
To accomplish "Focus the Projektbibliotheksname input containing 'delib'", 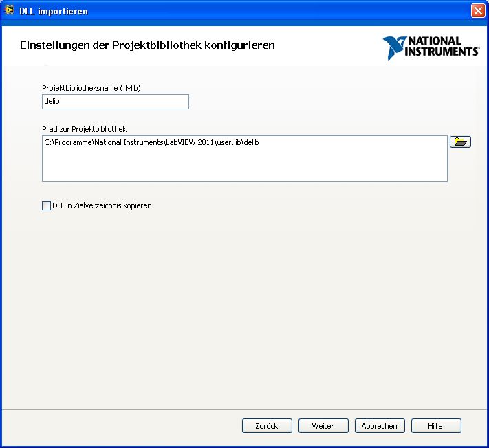I will coord(115,102).
